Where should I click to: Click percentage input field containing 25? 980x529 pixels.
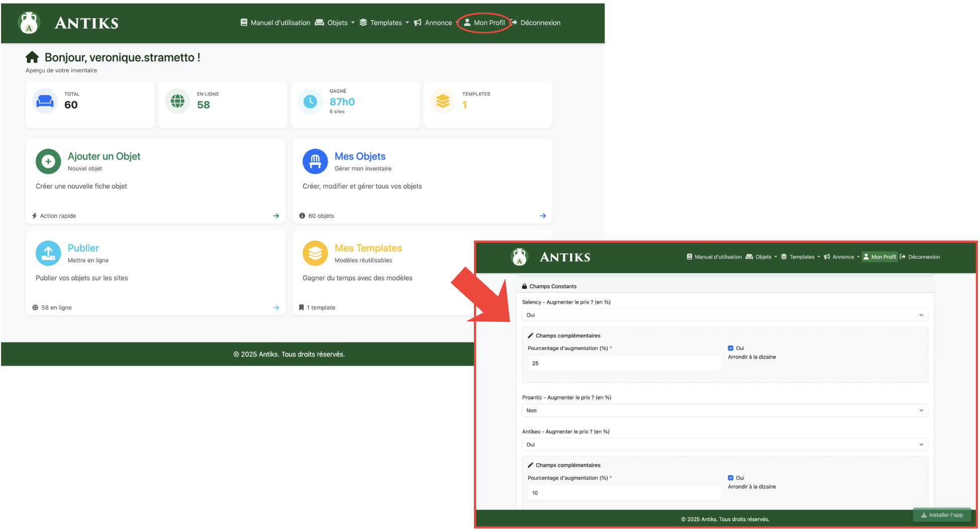tap(624, 363)
